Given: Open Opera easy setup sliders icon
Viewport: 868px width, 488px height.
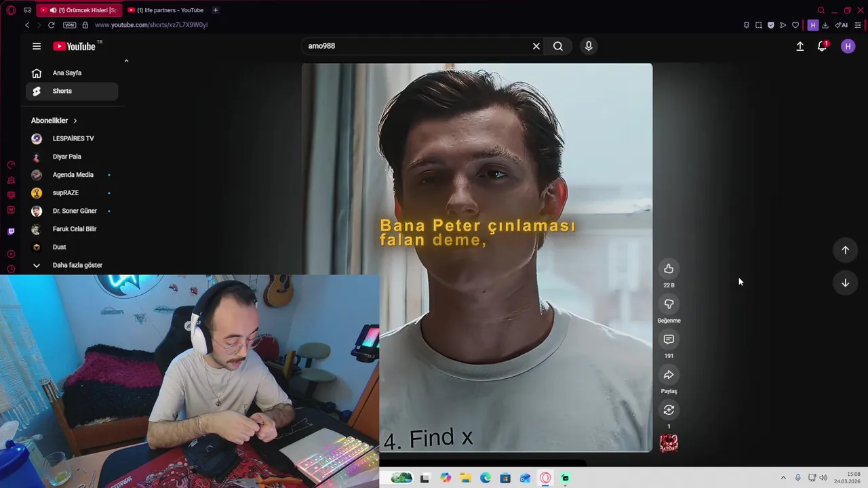Looking at the screenshot, I should point(858,25).
